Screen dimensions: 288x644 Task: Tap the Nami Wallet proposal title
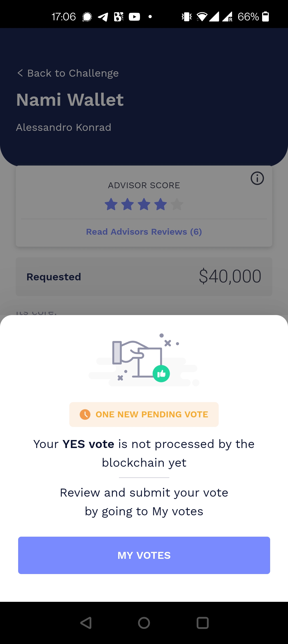(70, 100)
